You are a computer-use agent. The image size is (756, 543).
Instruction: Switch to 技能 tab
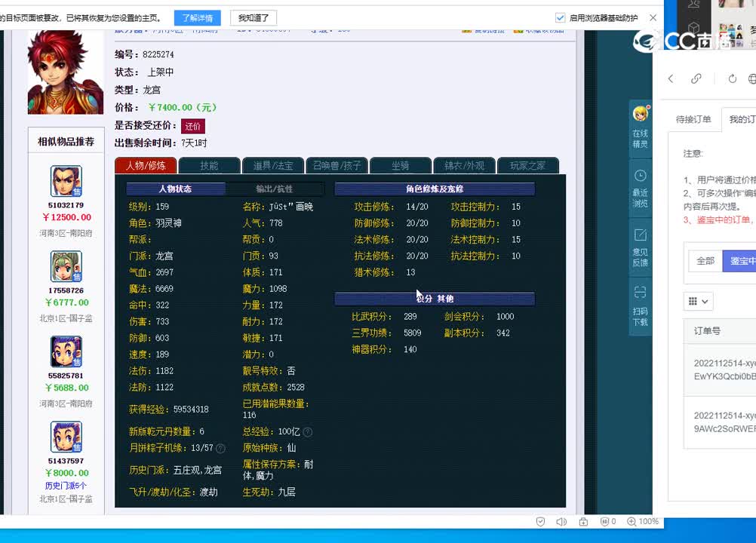(x=209, y=165)
